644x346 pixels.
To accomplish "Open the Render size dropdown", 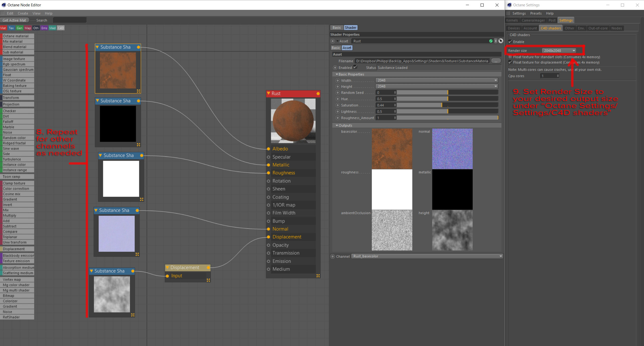I will 559,51.
